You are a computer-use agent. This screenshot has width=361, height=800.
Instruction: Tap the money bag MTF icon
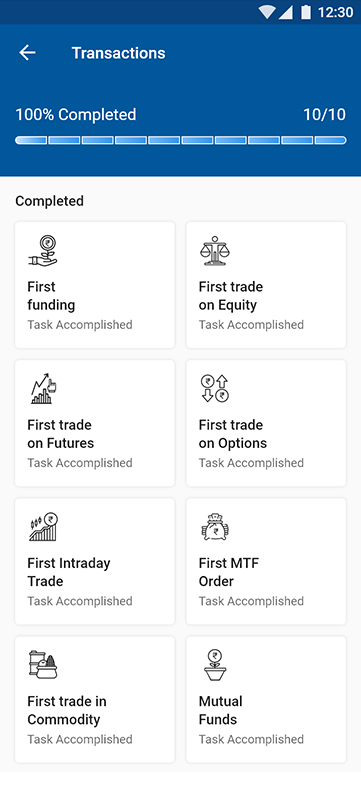[x=215, y=527]
